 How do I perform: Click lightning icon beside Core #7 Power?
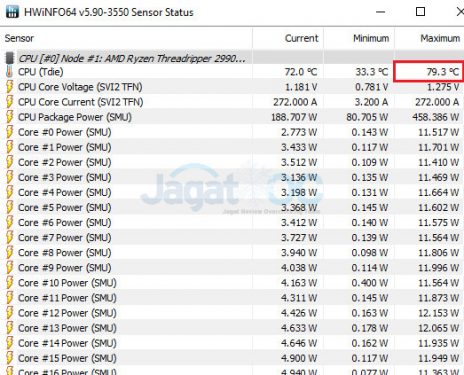[10, 238]
